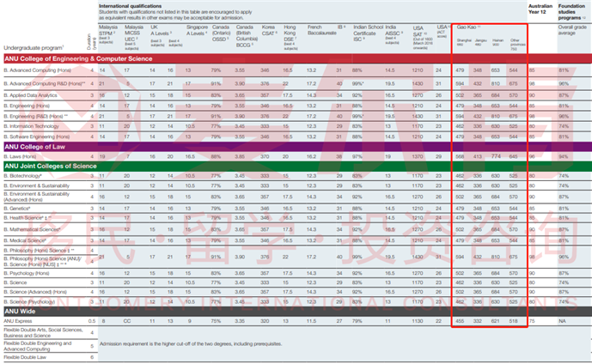Click the 'Other provinces' Gao Kao sub-header

(517, 45)
